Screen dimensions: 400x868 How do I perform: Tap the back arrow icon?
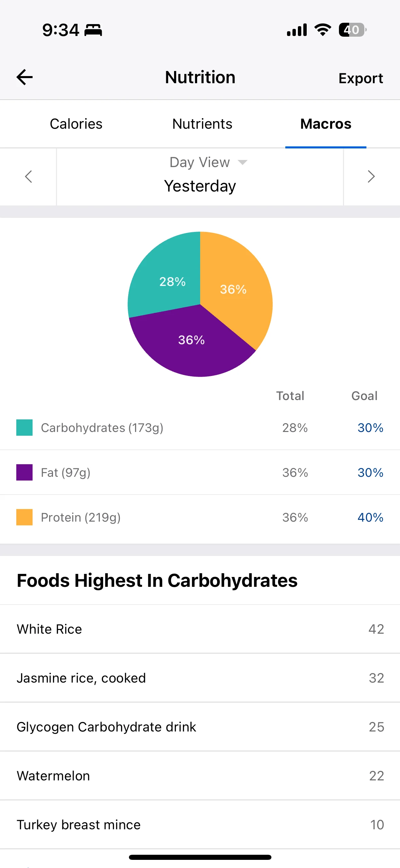point(25,77)
